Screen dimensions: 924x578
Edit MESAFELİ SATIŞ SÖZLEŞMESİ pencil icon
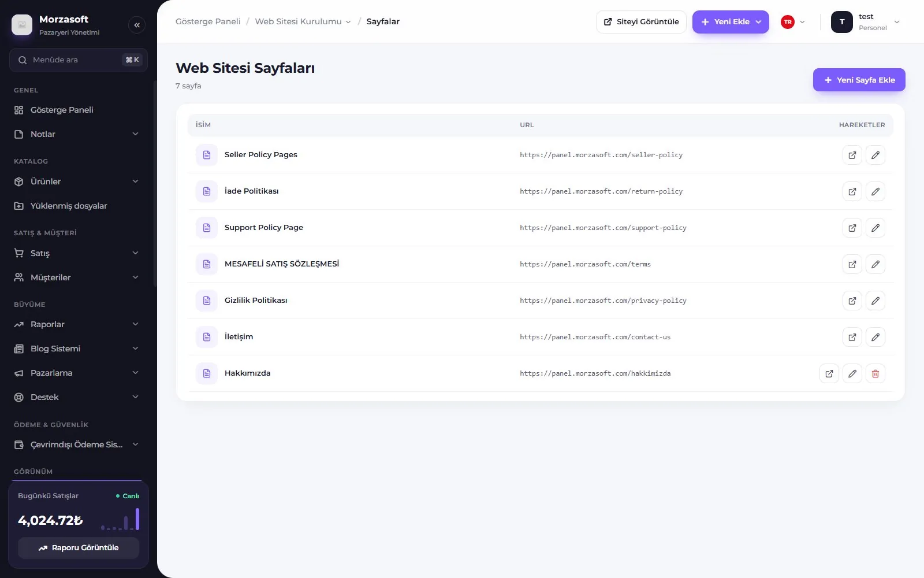coord(875,264)
